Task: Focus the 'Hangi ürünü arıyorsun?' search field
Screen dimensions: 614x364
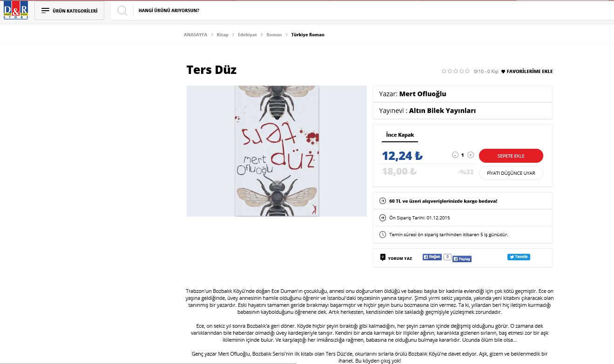Action: click(x=326, y=10)
